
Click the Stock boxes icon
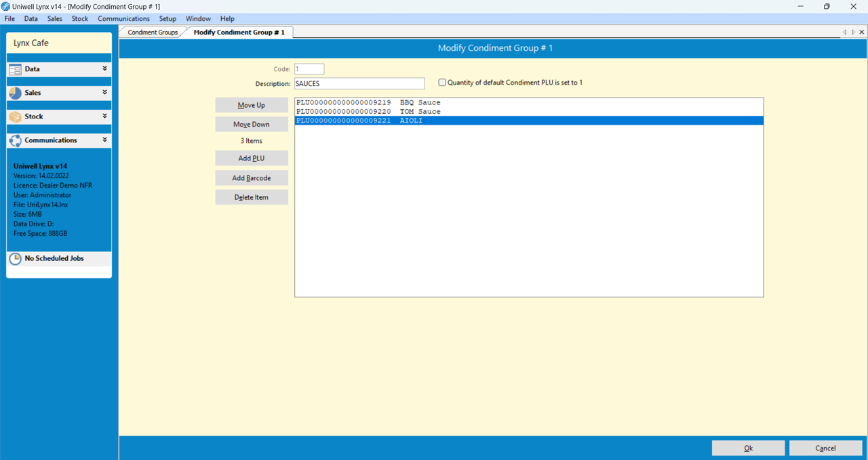pyautogui.click(x=15, y=117)
